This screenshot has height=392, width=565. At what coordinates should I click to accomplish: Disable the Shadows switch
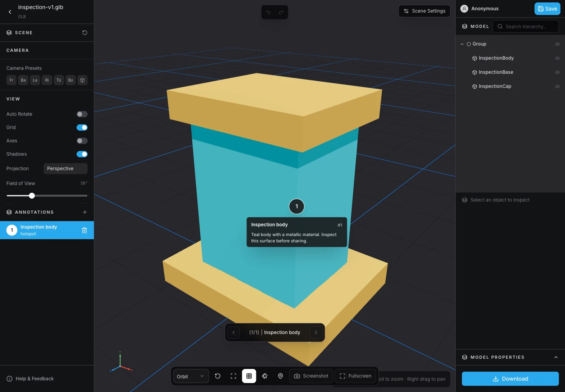(x=82, y=154)
